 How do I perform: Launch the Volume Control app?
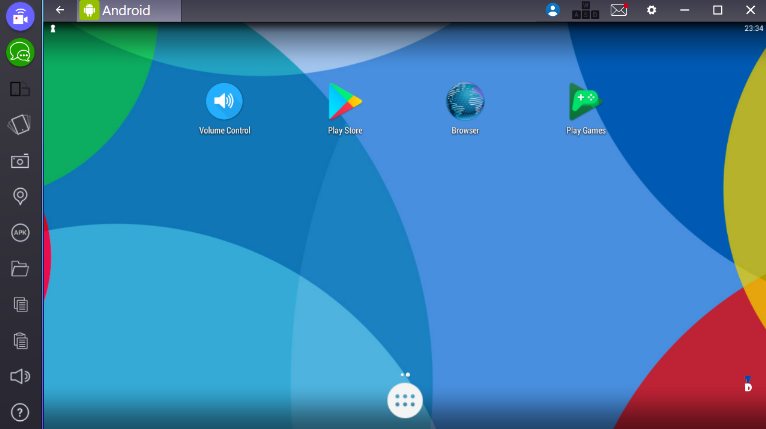coord(224,101)
